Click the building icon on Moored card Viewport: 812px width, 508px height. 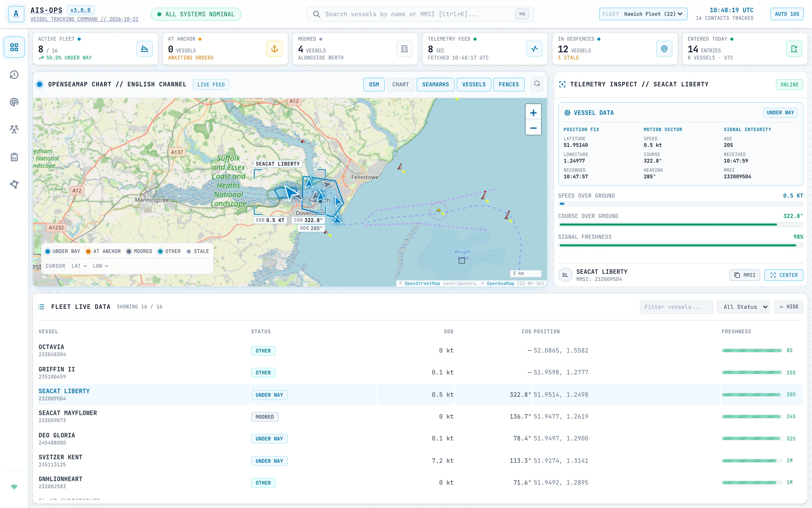(x=404, y=49)
